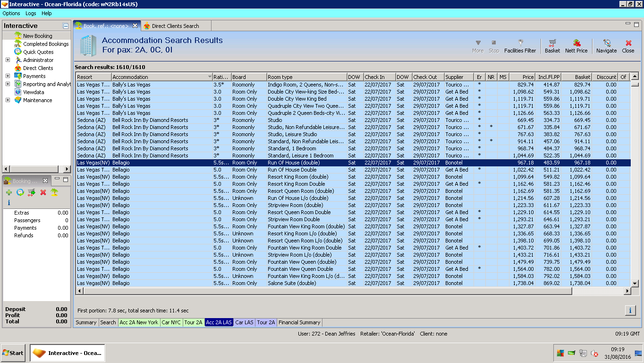Viewport: 644px width, 363px height.
Task: Expand the Administrator tree node
Action: click(x=8, y=60)
